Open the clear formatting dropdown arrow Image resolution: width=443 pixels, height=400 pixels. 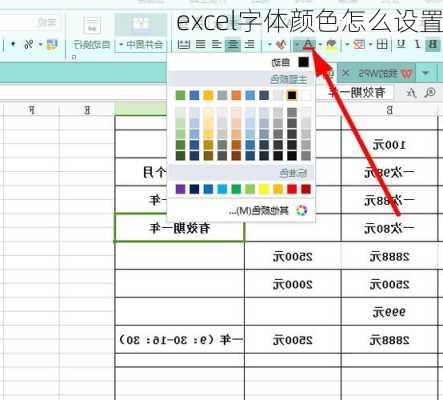pyautogui.click(x=270, y=44)
